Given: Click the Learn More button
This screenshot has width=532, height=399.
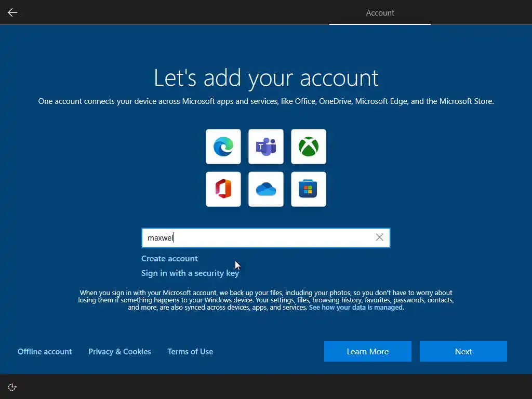Looking at the screenshot, I should click(x=367, y=351).
